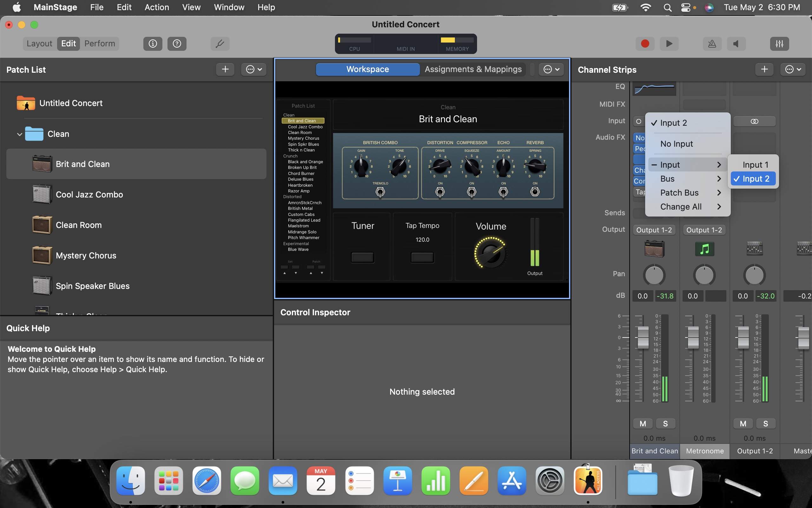The height and width of the screenshot is (508, 812).
Task: Solo the Brit and Clean channel strip
Action: tap(665, 424)
